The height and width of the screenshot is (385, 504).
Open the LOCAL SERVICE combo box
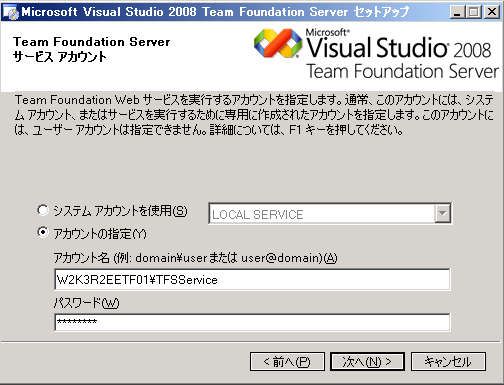pos(330,213)
